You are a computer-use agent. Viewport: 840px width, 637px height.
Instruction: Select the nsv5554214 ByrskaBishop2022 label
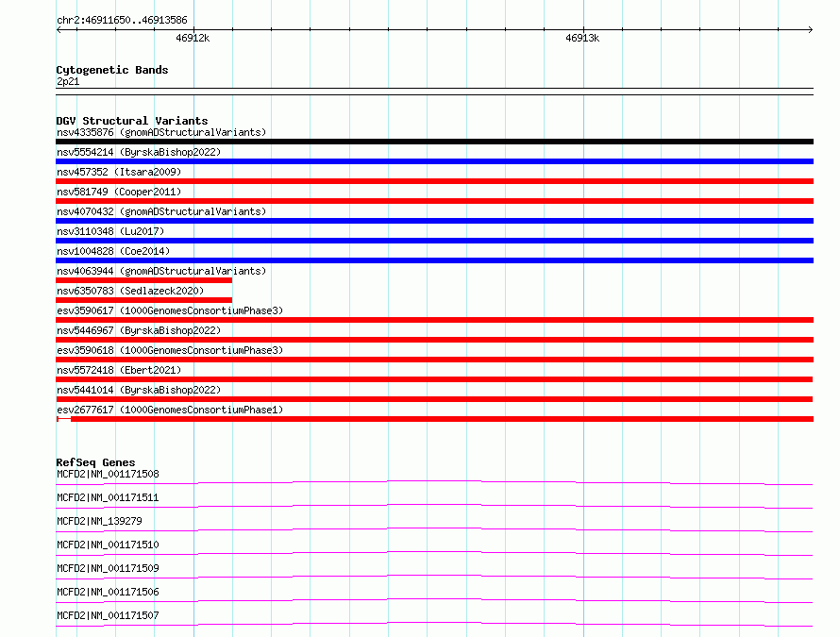(x=139, y=152)
